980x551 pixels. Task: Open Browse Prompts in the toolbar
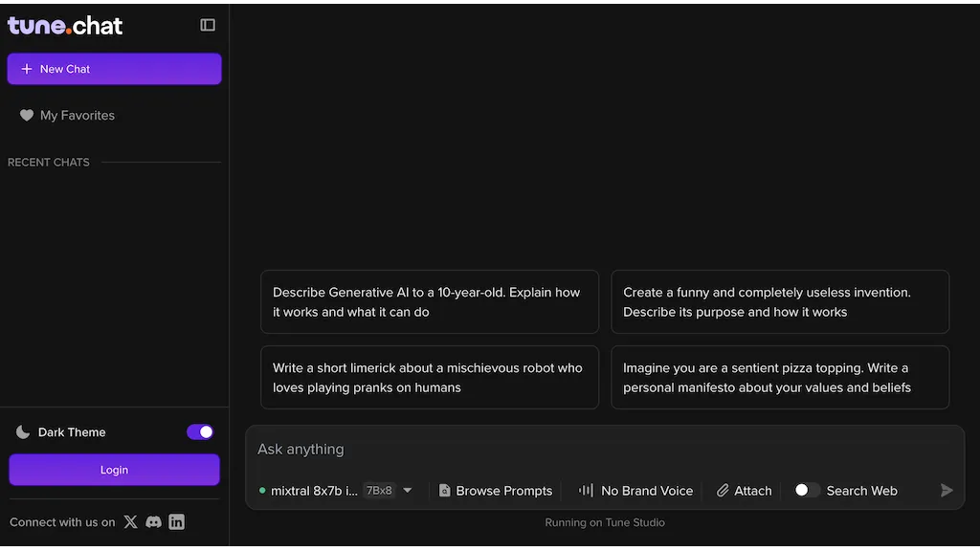pyautogui.click(x=496, y=491)
